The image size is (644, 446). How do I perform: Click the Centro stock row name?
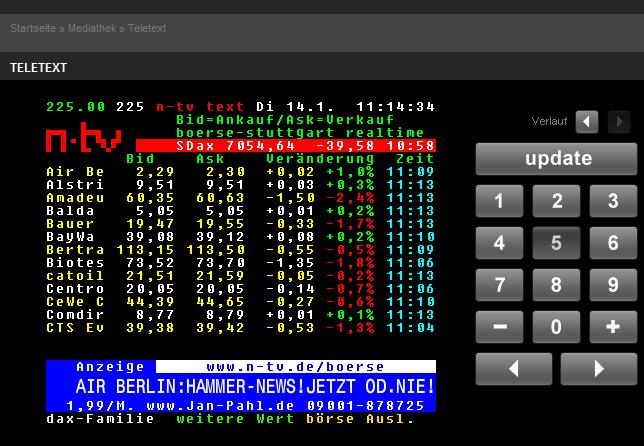tap(75, 289)
